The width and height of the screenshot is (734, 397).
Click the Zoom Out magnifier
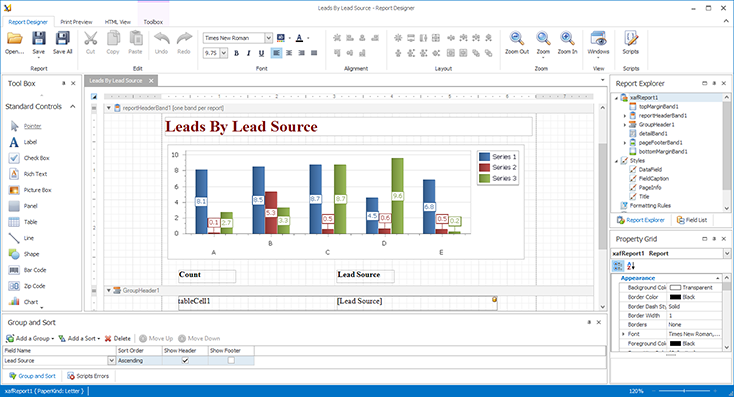coord(517,39)
